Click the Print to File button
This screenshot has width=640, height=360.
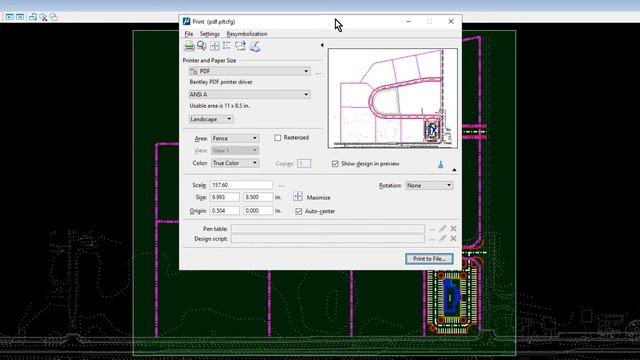429,259
